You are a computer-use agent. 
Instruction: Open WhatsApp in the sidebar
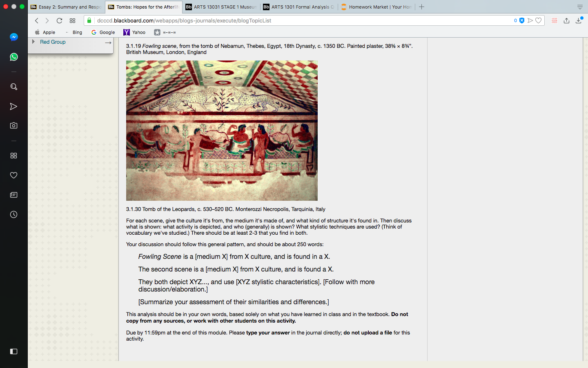tap(13, 57)
